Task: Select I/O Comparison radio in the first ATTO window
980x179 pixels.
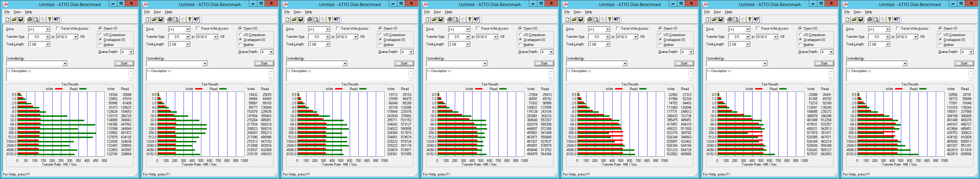Action: coord(100,35)
